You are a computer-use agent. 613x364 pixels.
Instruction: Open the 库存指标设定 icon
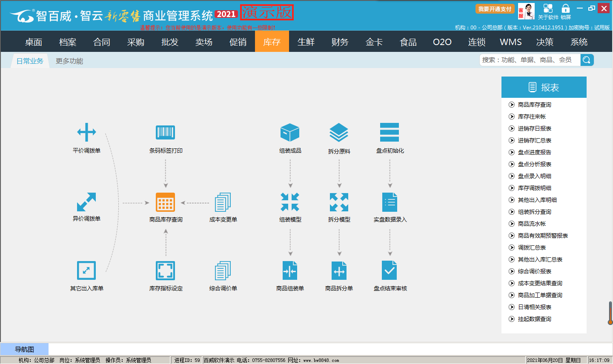pos(165,270)
